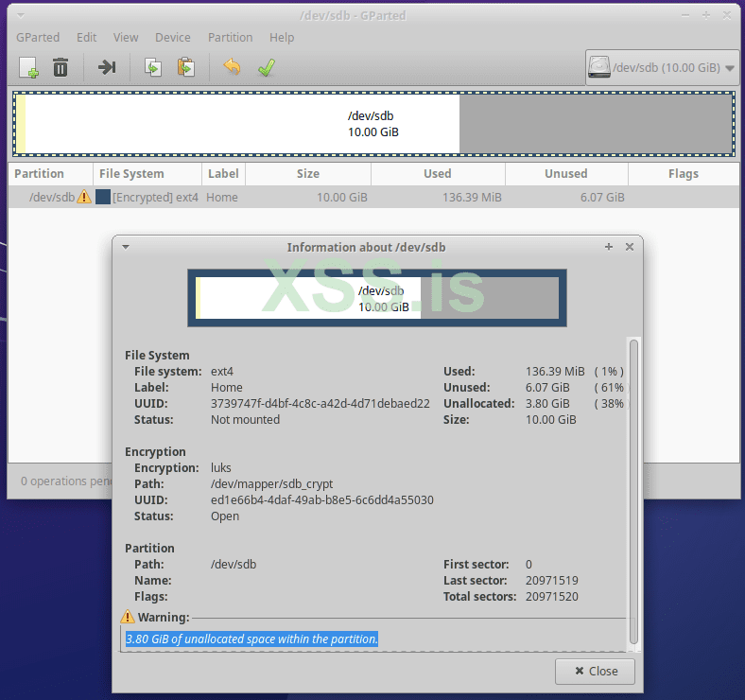Click the 0 operations pending status text
This screenshot has height=700, width=745.
(x=65, y=481)
